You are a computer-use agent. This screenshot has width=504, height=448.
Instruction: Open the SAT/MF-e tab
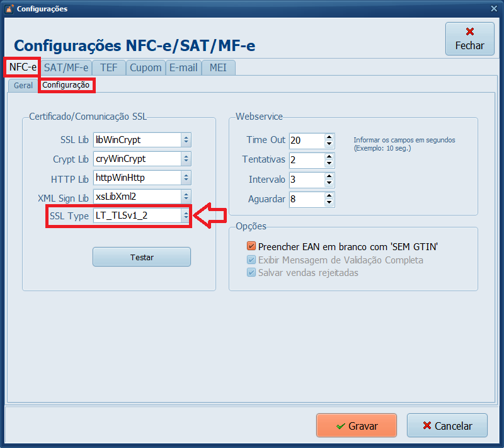pyautogui.click(x=66, y=67)
